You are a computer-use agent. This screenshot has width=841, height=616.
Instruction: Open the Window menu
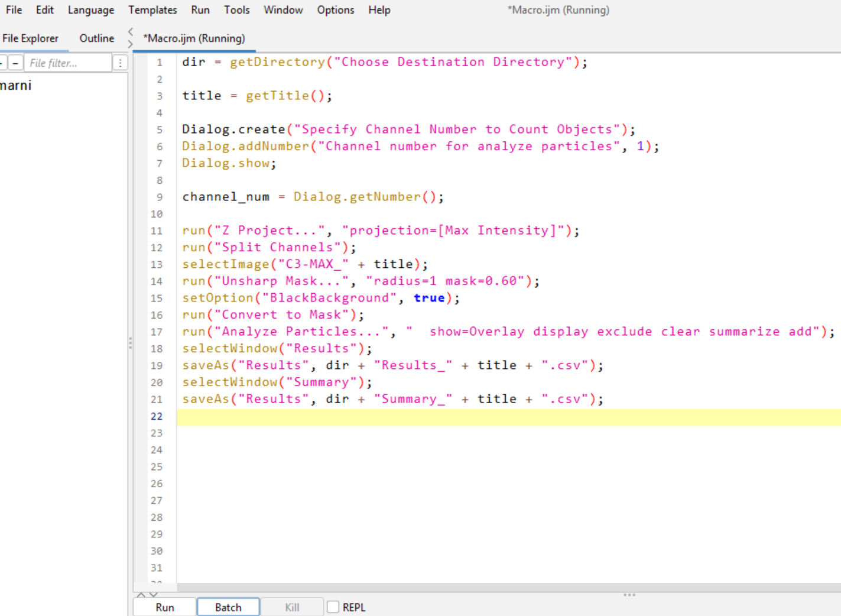pyautogui.click(x=283, y=10)
